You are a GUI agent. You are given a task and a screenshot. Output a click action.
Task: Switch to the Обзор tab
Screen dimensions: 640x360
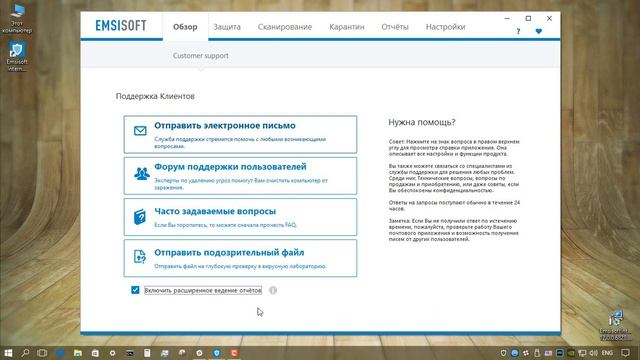tap(185, 27)
